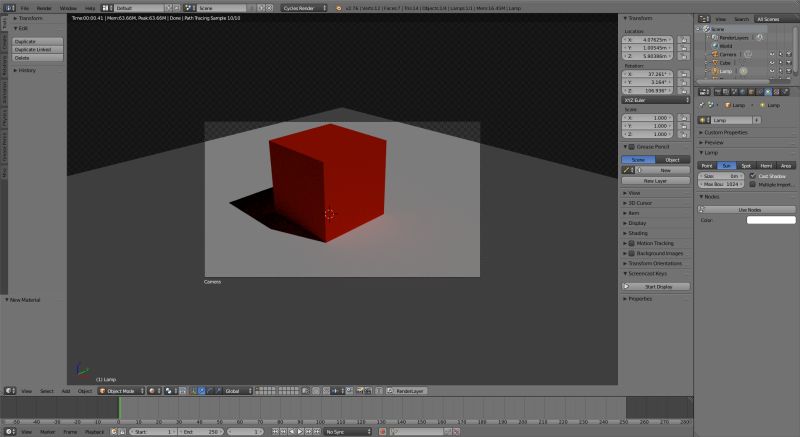This screenshot has height=437, width=800.
Task: Expand the View panel in properties sidebar
Action: click(632, 193)
